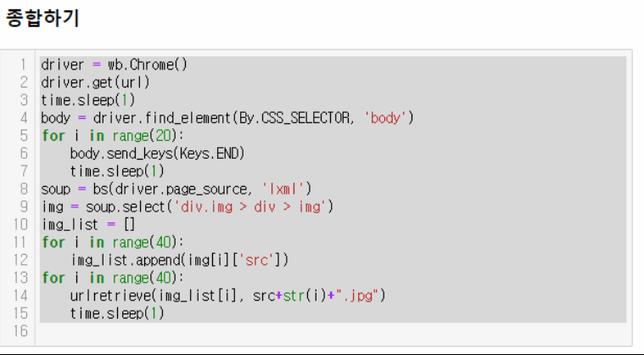Click line number 8 in gutter

click(x=24, y=189)
